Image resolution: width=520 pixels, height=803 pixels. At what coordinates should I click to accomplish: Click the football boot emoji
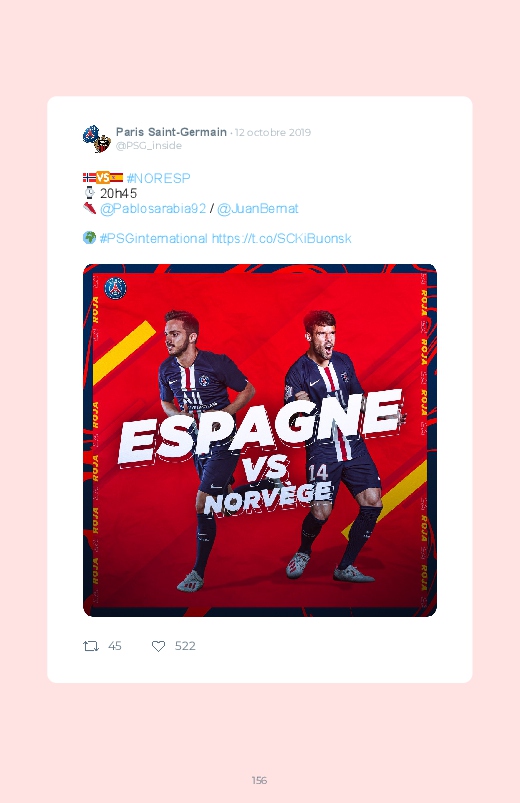point(90,208)
